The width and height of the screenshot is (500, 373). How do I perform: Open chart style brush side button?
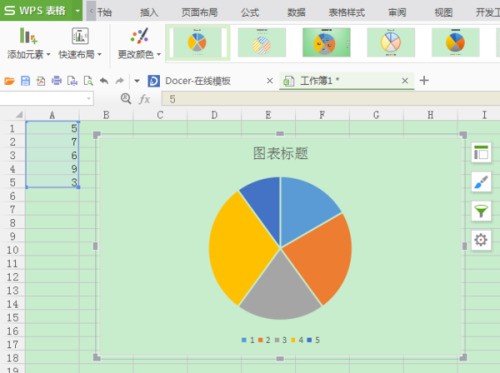coord(481,182)
